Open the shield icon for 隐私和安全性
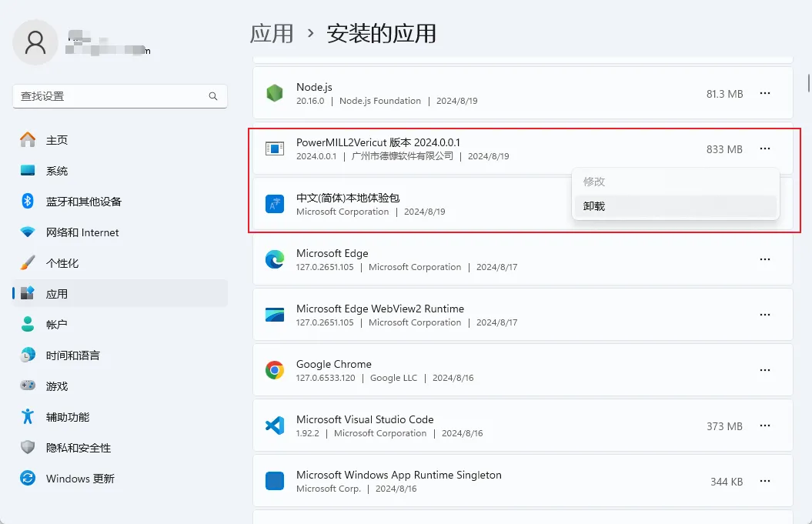Image resolution: width=812 pixels, height=524 pixels. coord(28,447)
